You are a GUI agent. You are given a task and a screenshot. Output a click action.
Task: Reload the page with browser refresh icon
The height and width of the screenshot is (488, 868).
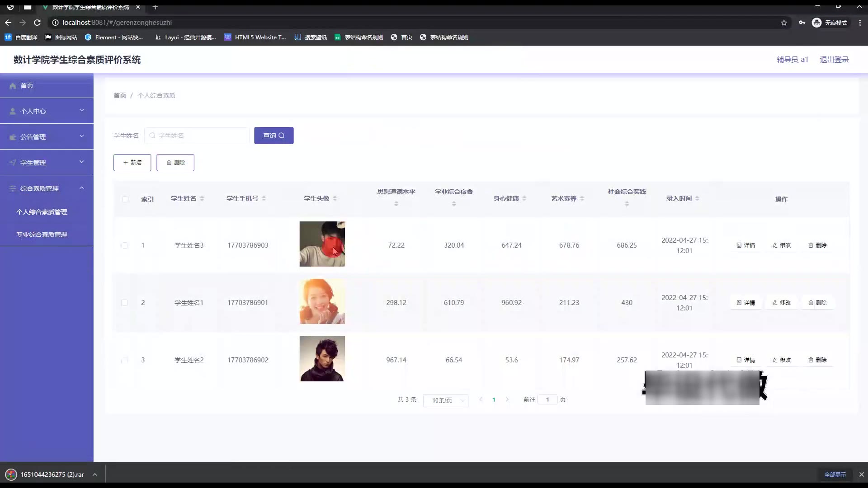point(38,23)
